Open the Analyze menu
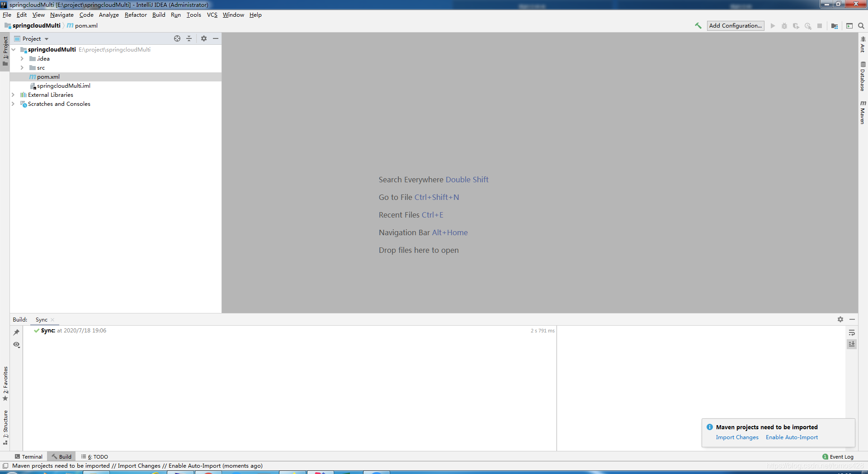868x474 pixels. 109,15
